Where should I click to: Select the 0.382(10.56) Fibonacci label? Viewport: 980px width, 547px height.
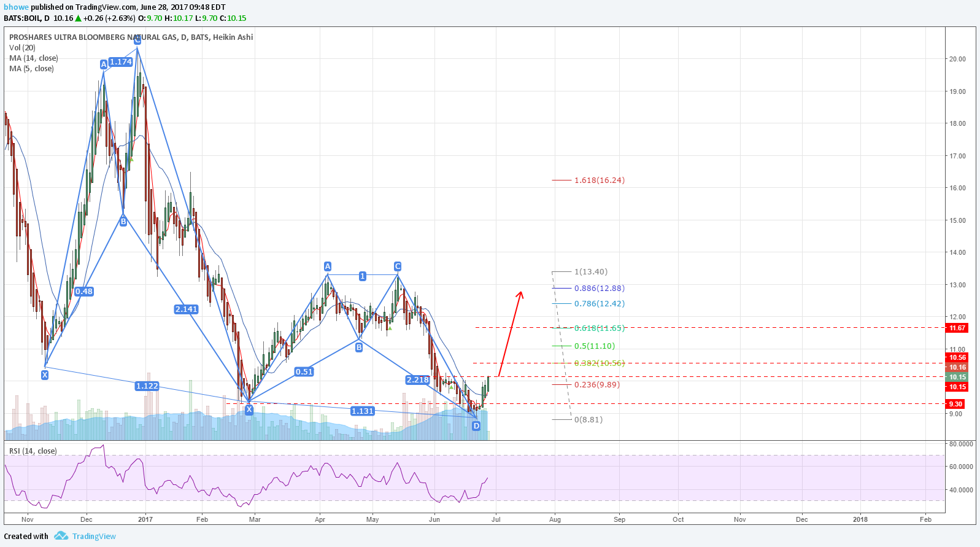pos(600,363)
